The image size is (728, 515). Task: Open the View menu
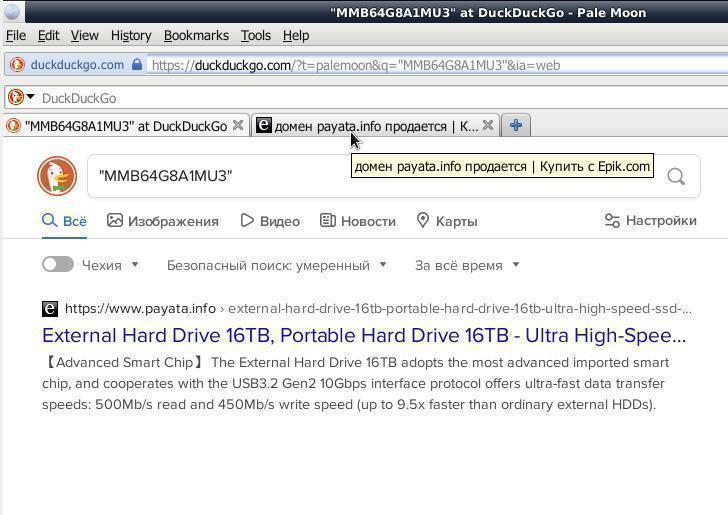84,36
